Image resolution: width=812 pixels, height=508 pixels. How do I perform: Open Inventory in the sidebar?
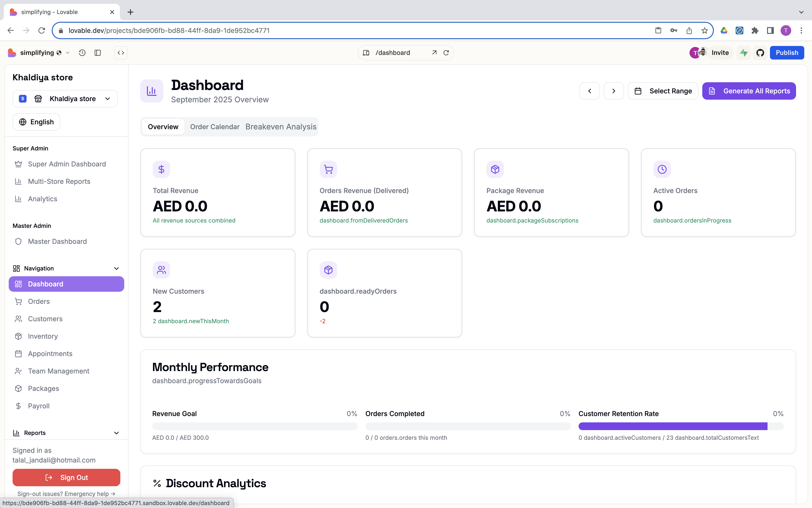coord(66,336)
